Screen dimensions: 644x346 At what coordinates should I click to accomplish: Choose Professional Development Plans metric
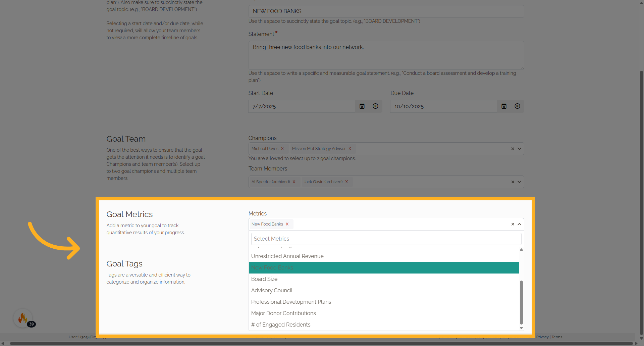[x=384, y=302]
